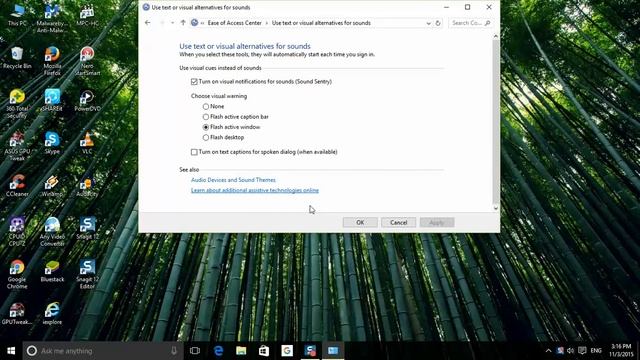The image size is (640, 360).
Task: Open Task View on the taskbar
Action: point(195,351)
